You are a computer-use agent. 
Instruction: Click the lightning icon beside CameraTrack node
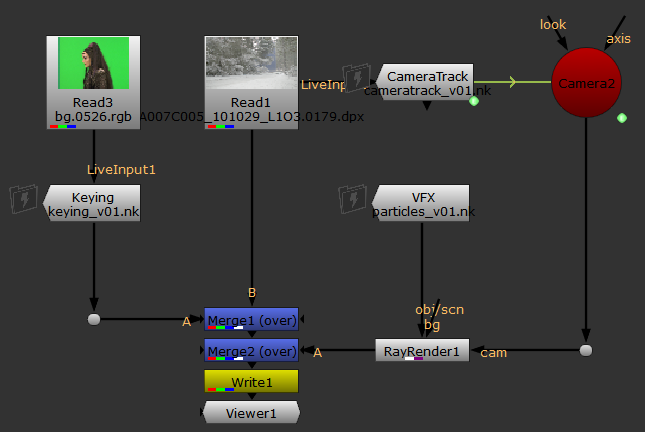(x=356, y=78)
